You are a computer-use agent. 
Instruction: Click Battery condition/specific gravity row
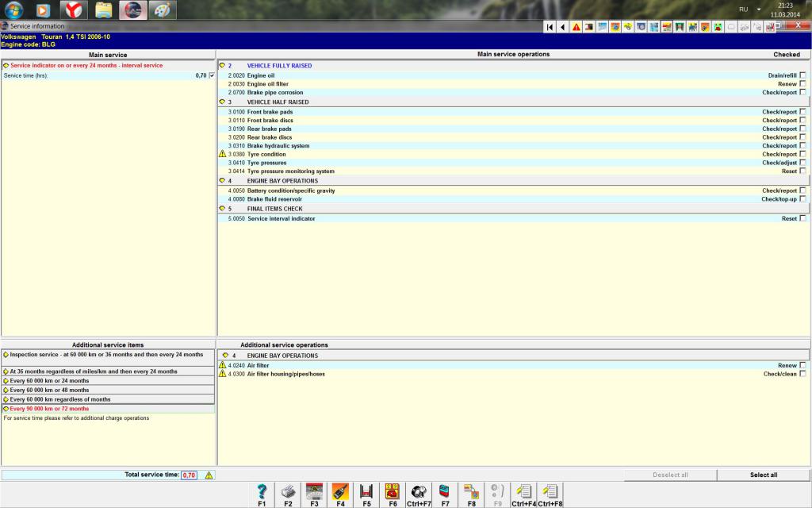pyautogui.click(x=513, y=190)
